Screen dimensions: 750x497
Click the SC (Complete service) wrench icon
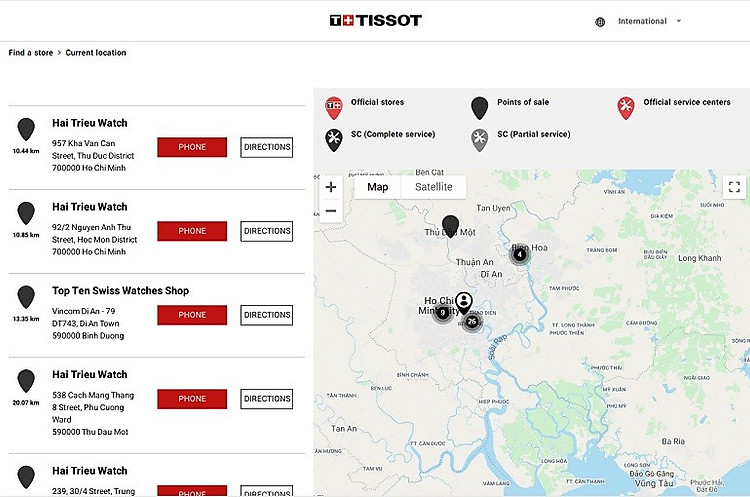pyautogui.click(x=334, y=138)
